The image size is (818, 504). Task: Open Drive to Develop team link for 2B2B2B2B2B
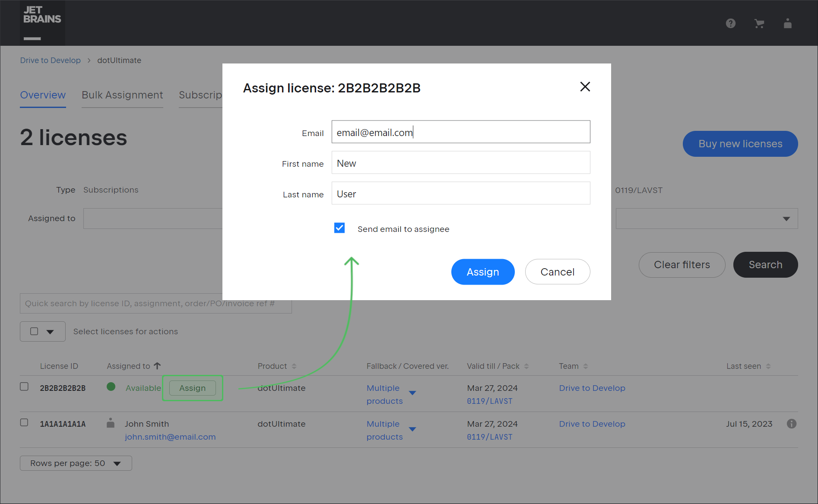[x=592, y=388]
